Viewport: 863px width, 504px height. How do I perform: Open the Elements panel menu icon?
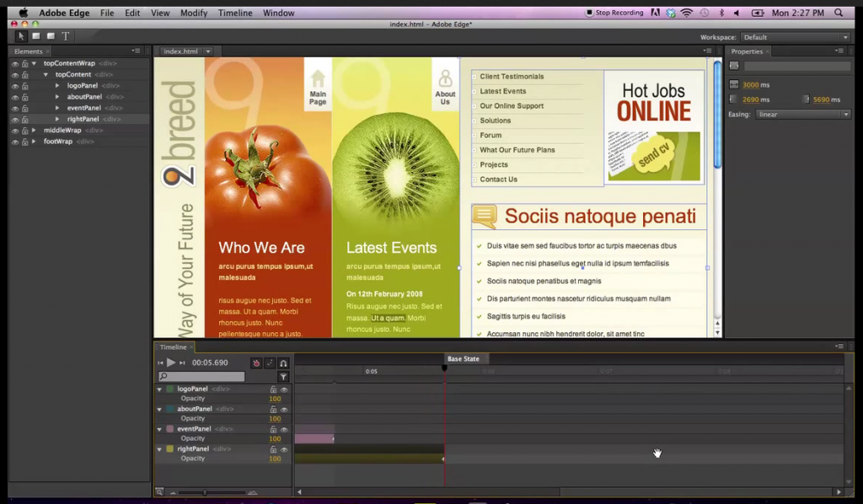[x=137, y=51]
